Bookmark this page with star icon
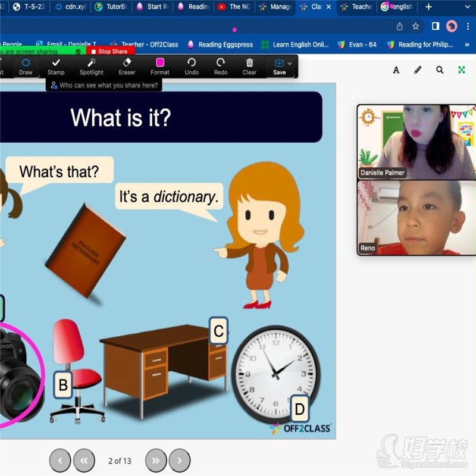Viewport: 476px width, 476px height. 416,26
